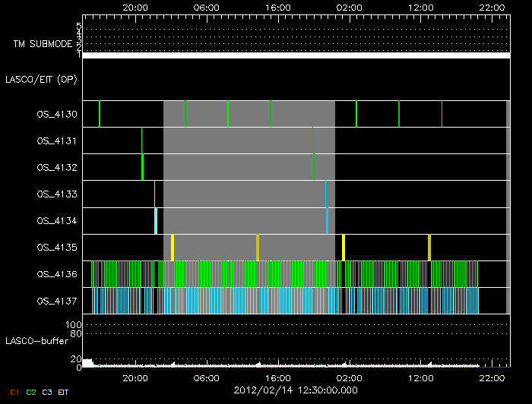The height and width of the screenshot is (404, 532).
Task: Select the first cyan bar in OS_4134 row
Action: tap(156, 221)
